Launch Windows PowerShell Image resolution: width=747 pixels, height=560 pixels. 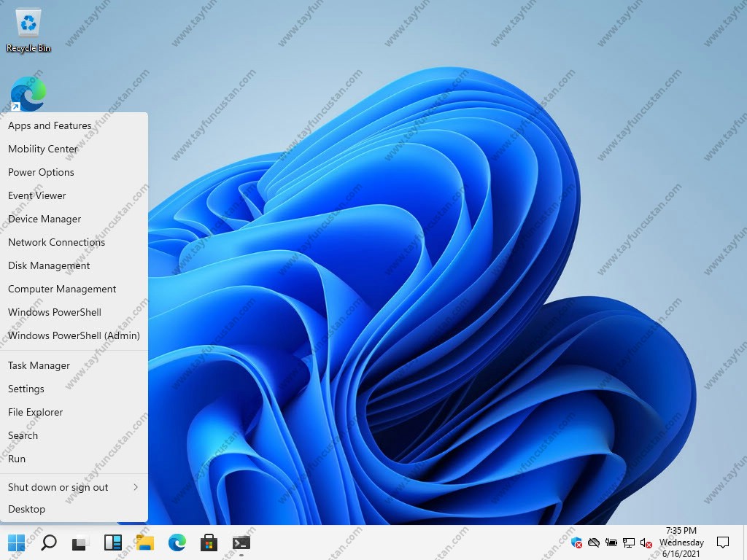[74, 312]
